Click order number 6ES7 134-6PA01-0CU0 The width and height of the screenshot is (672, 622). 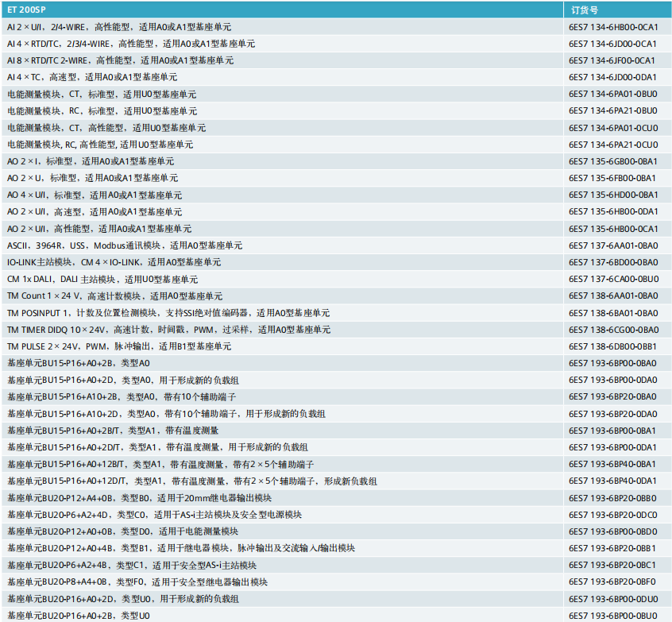click(x=613, y=128)
